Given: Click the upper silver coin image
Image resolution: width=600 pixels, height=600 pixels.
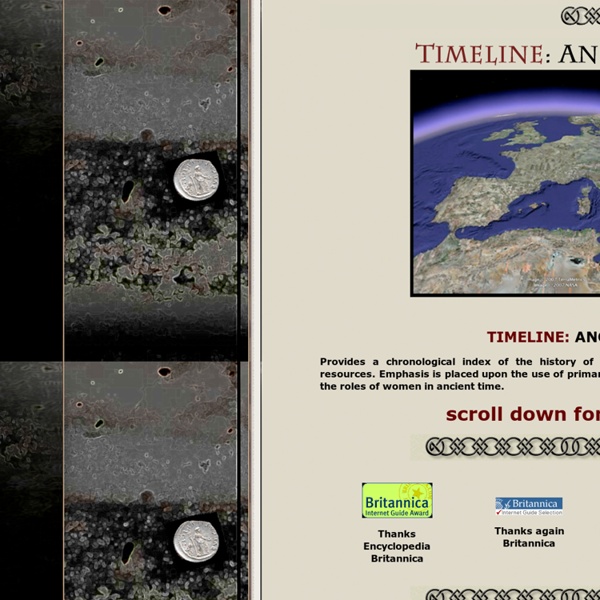Looking at the screenshot, I should [x=196, y=180].
